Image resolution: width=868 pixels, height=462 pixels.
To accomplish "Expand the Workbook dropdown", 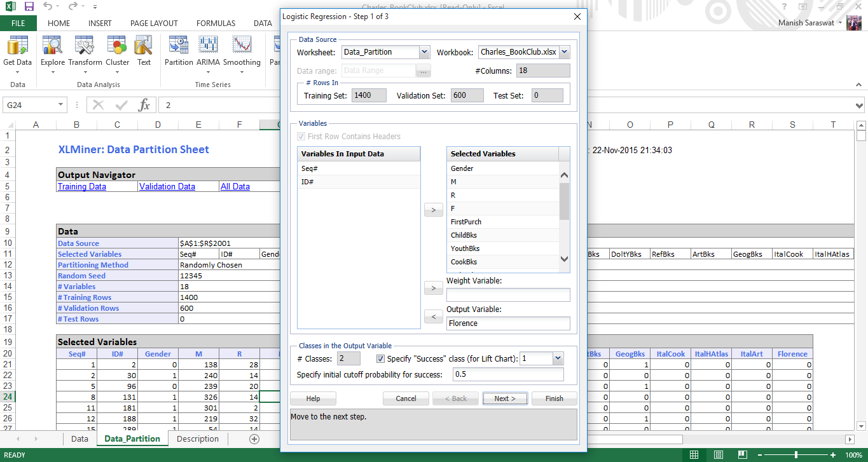I will [563, 52].
